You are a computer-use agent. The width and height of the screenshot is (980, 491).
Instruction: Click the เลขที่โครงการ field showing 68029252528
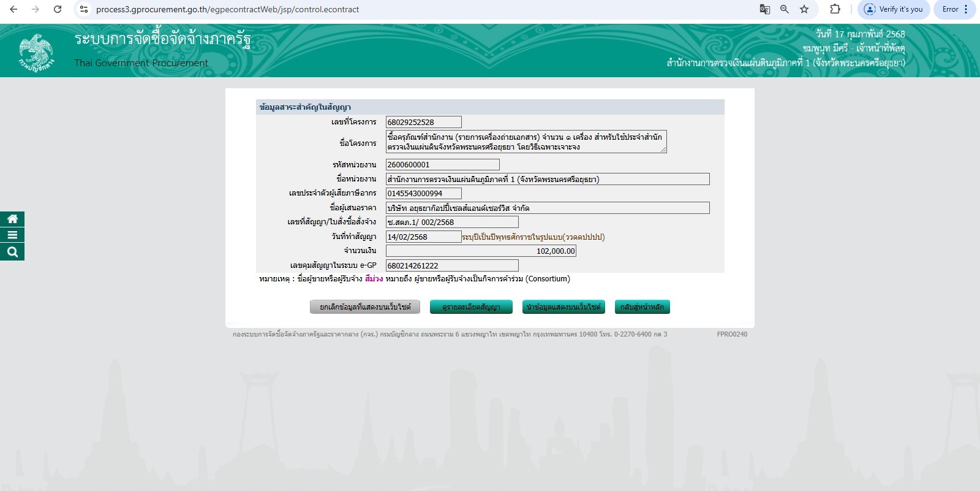[423, 122]
